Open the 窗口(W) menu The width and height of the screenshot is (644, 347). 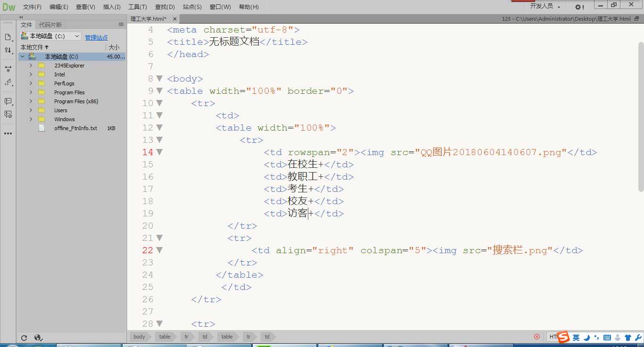[x=220, y=7]
